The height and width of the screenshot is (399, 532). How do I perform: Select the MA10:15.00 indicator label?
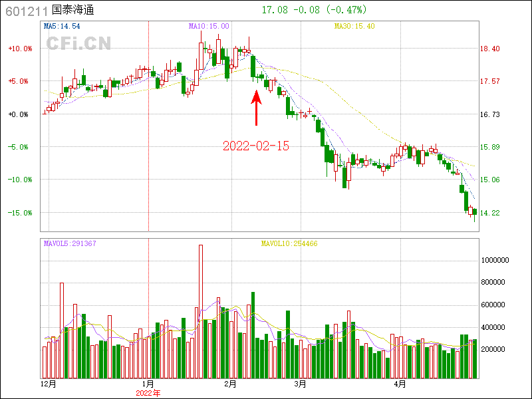(209, 26)
